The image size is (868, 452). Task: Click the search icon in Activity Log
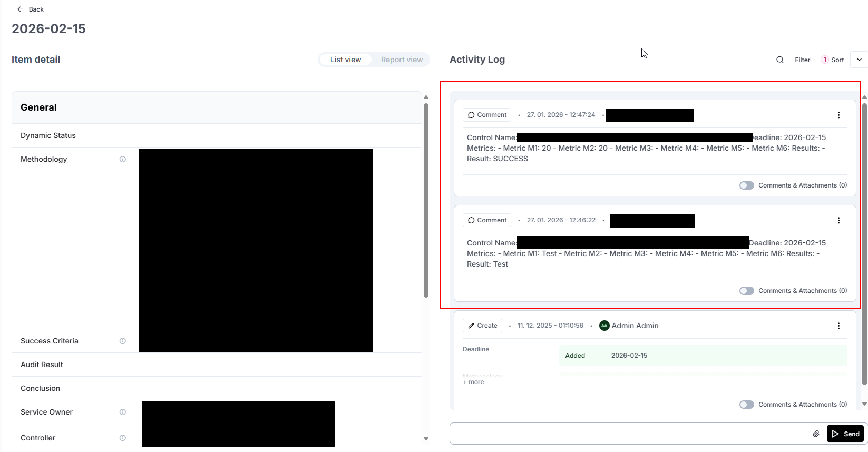780,60
